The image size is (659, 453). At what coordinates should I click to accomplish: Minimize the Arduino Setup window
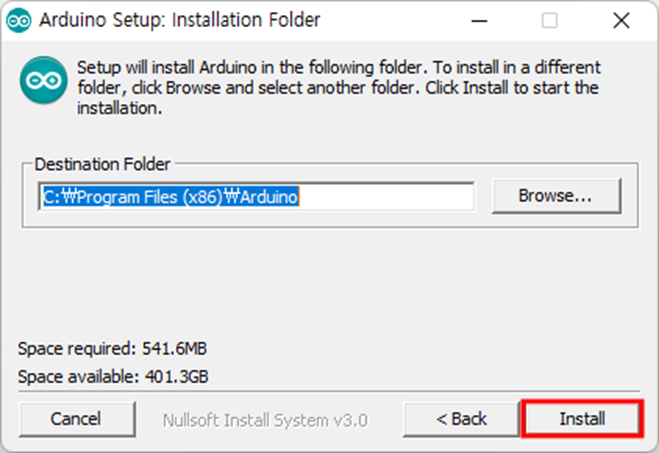pyautogui.click(x=479, y=20)
